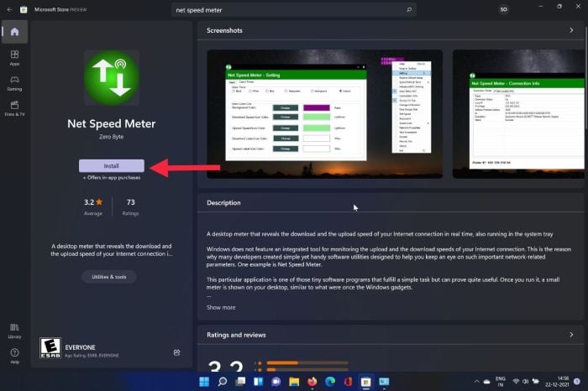This screenshot has width=588, height=391.
Task: Install the Net Speed Meter app
Action: (112, 166)
